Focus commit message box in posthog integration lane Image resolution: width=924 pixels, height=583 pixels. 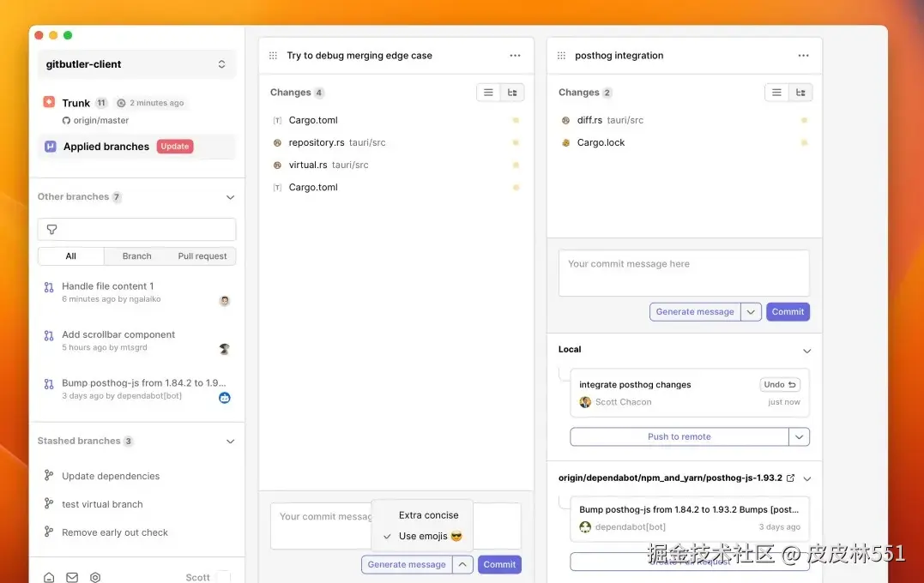tap(684, 273)
